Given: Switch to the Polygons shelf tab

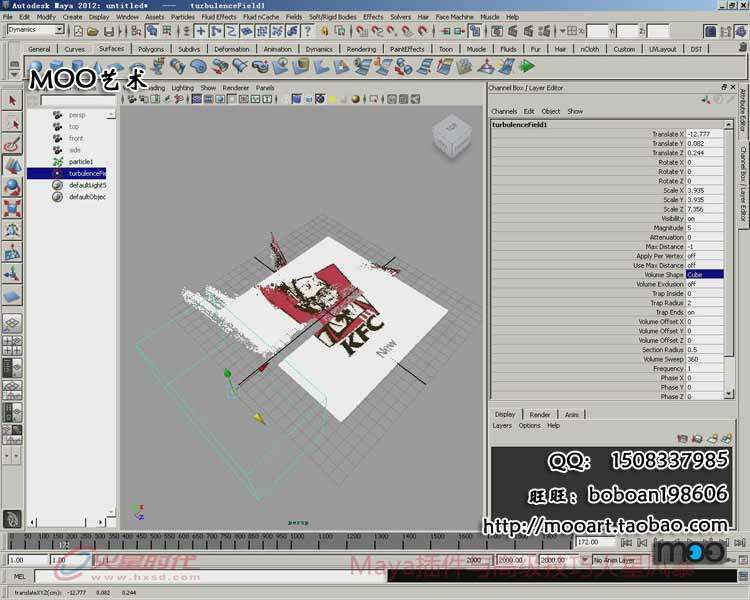Looking at the screenshot, I should (x=151, y=49).
